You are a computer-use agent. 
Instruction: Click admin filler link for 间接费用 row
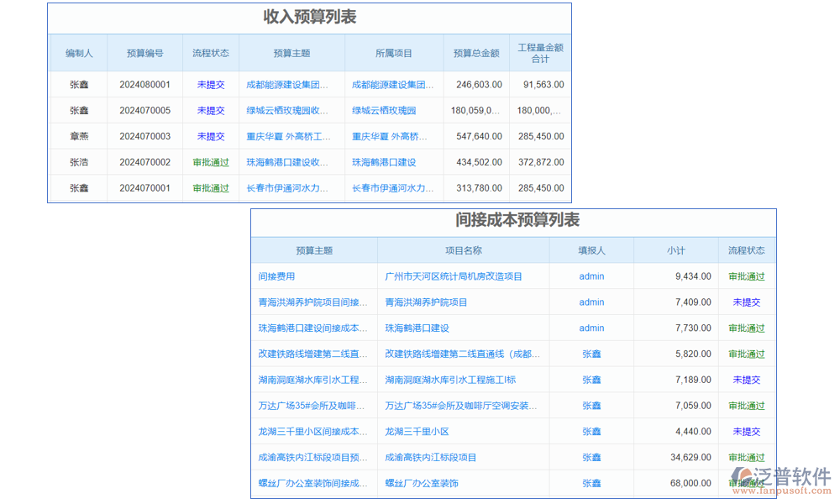591,276
